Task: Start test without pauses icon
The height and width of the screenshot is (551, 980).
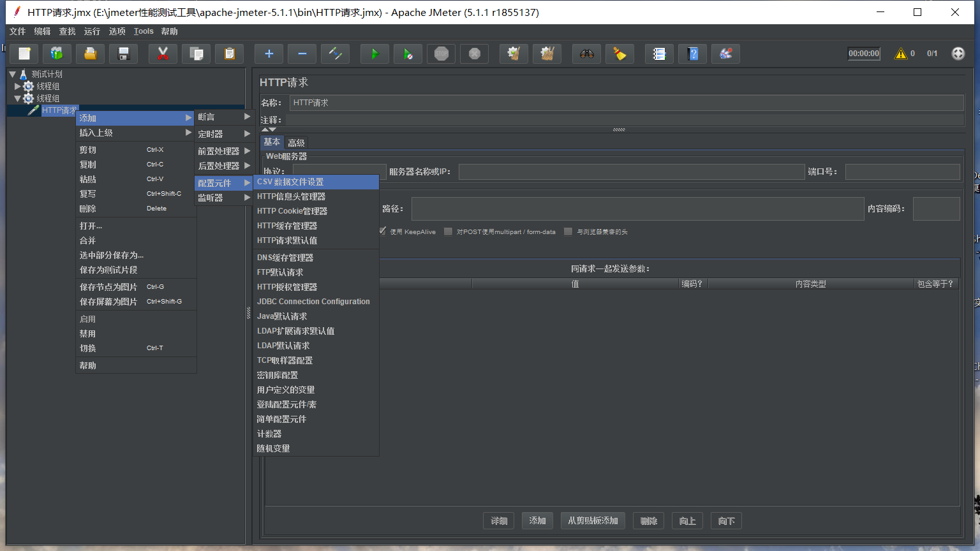Action: tap(408, 54)
